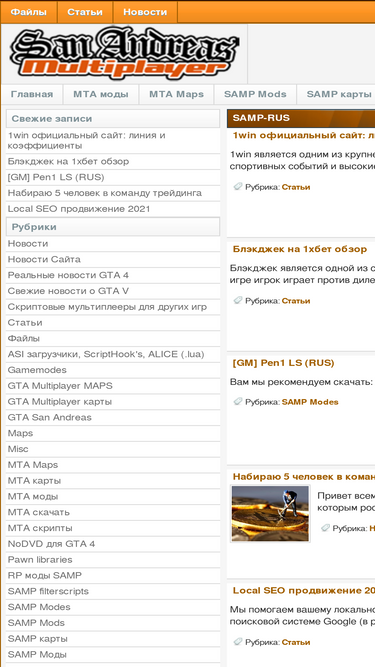Click the Рубрики sidebar heading

113,227
